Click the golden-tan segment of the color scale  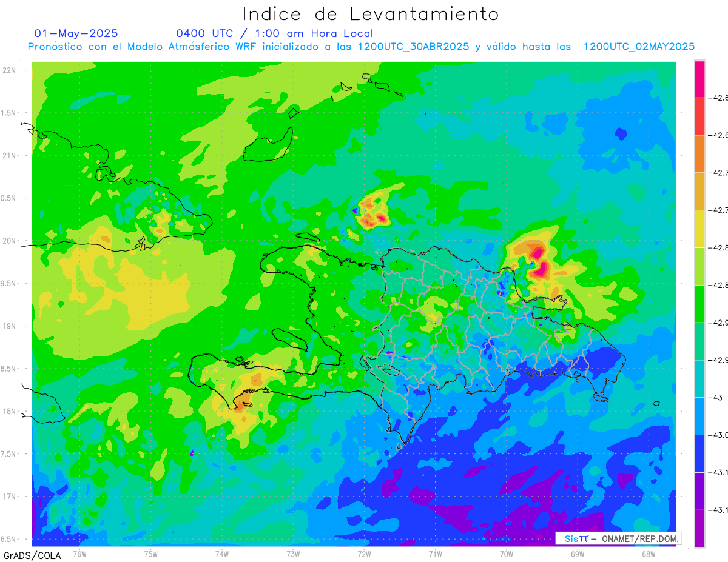pos(699,192)
